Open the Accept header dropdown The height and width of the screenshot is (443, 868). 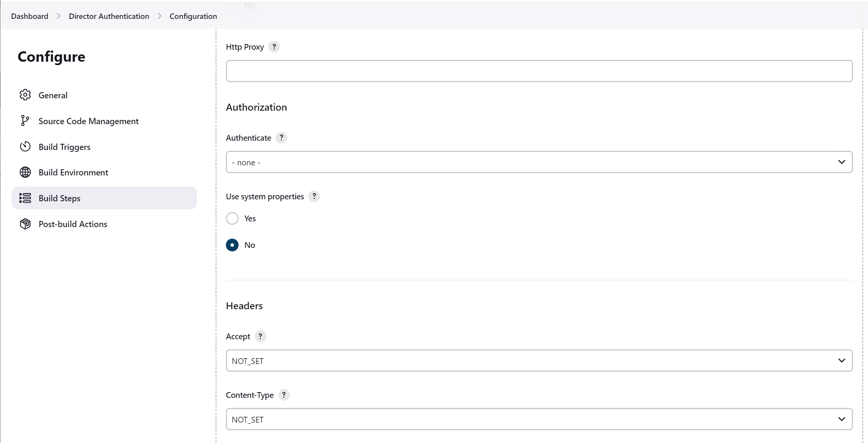point(539,361)
